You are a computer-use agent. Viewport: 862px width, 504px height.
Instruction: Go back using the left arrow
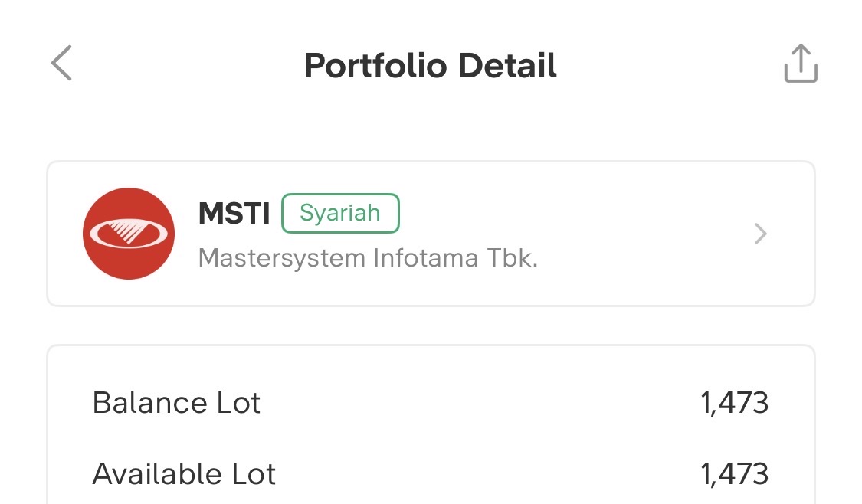coord(61,63)
